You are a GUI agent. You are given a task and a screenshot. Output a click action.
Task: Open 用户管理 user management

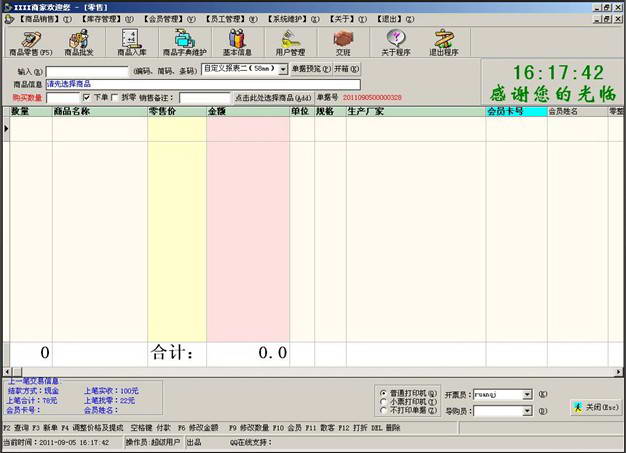click(x=290, y=43)
